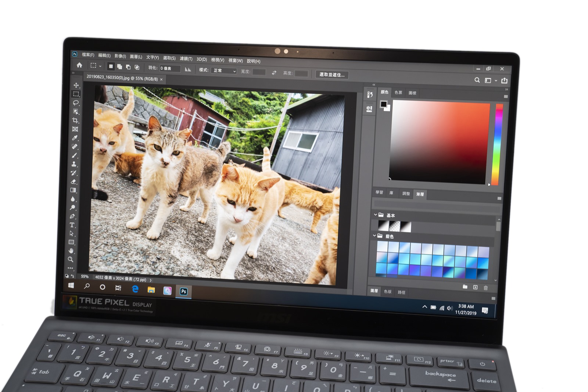588x392 pixels.
Task: Click the 選取並遮住 button
Action: pos(332,75)
